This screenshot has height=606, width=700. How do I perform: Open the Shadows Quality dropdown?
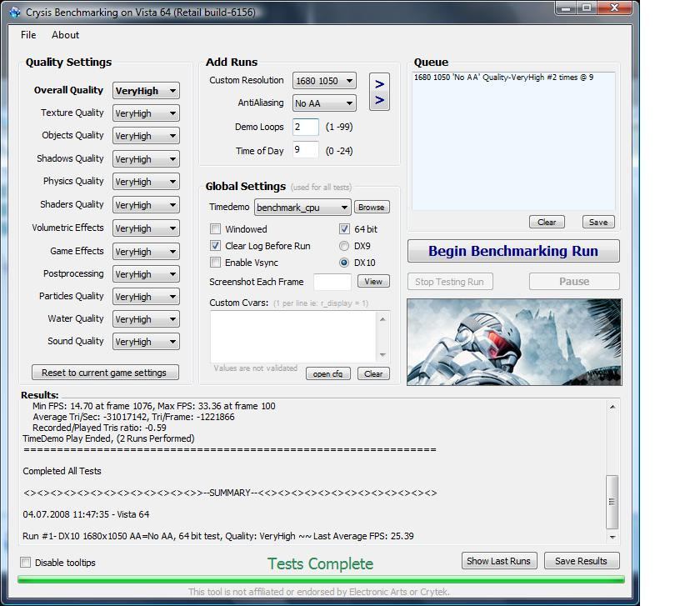click(x=146, y=159)
